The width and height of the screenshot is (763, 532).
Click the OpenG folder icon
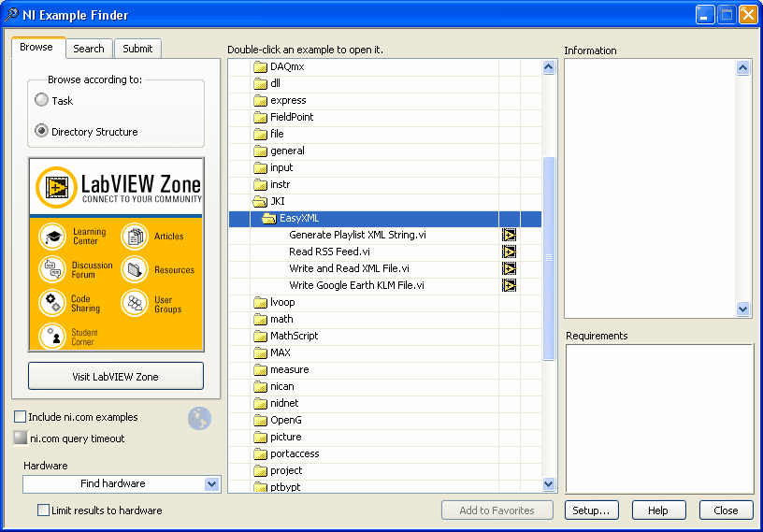260,420
